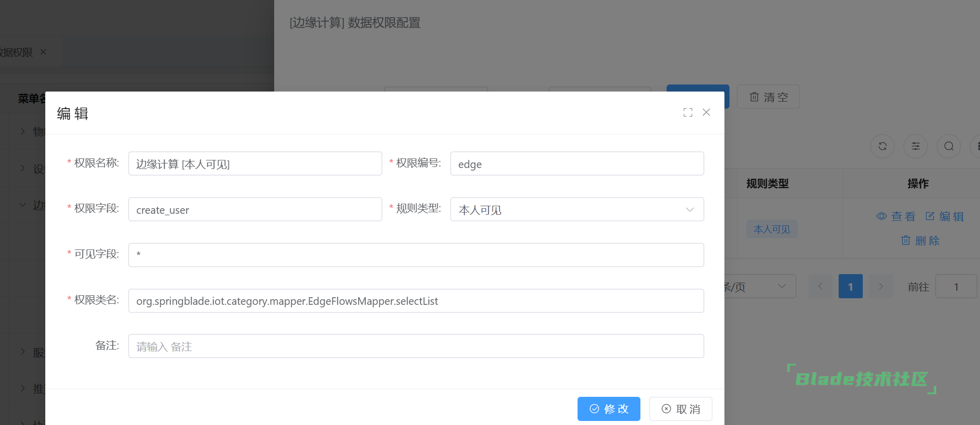Click the 编辑 edit link in table row
980x425 pixels.
tap(944, 216)
